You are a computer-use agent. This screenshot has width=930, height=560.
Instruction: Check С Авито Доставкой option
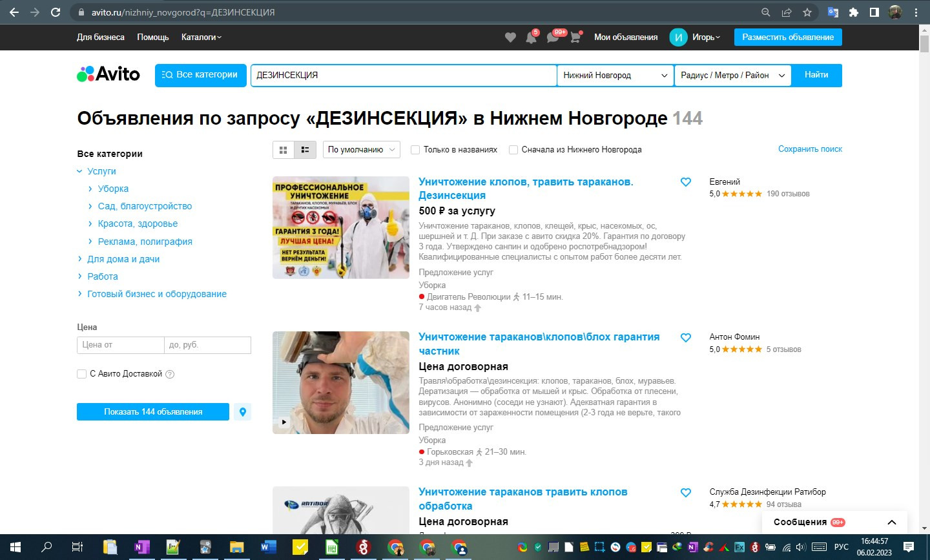tap(81, 374)
